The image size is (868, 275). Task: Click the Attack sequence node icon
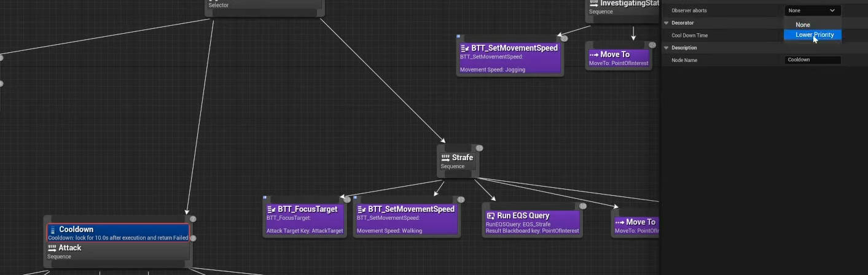[x=52, y=248]
